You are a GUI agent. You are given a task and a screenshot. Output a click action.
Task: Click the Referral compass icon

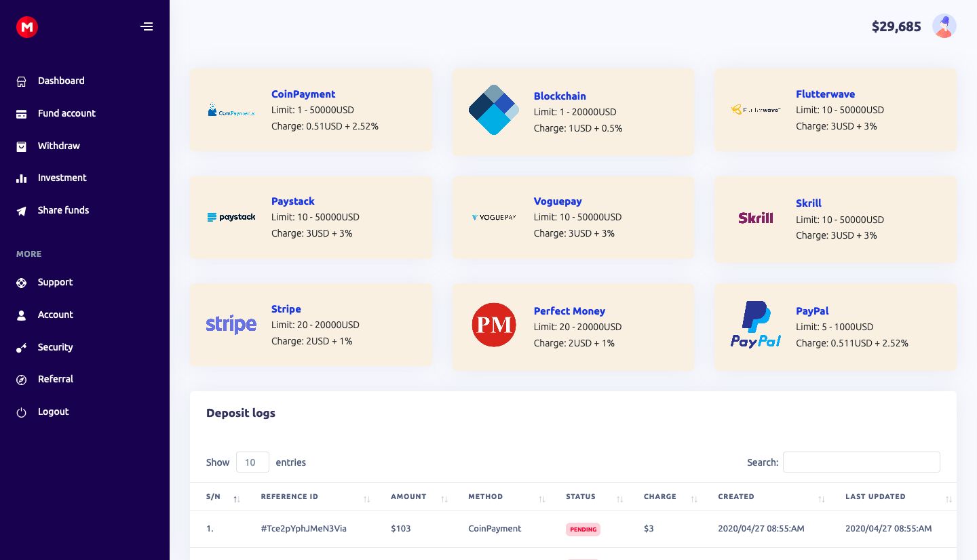[x=22, y=380]
